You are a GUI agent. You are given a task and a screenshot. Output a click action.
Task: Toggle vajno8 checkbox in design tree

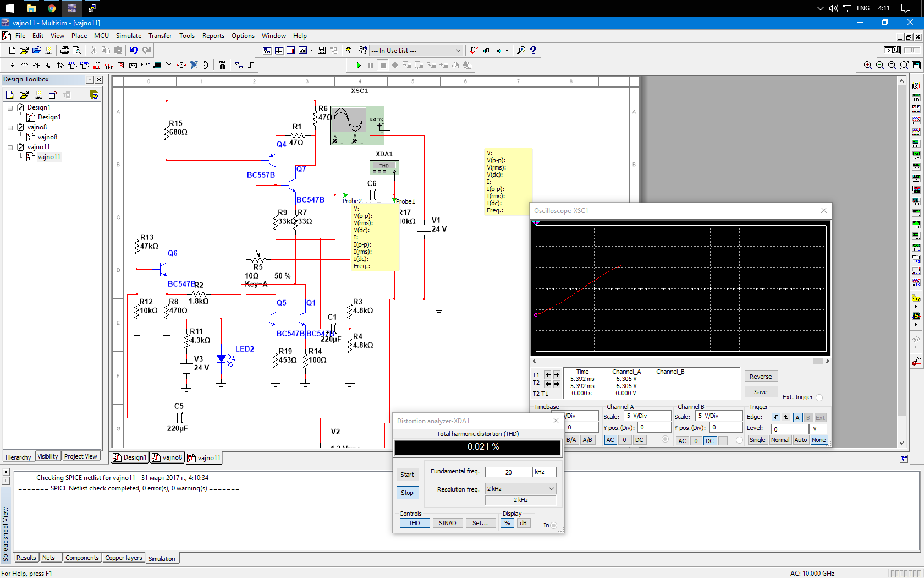point(21,127)
